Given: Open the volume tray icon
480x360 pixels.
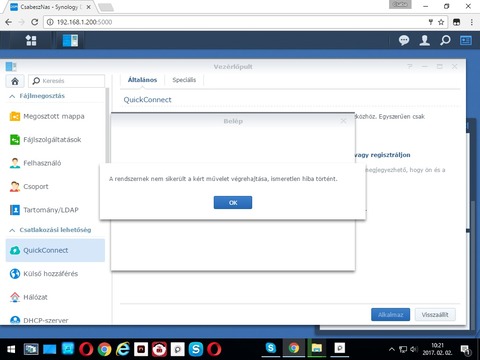Looking at the screenshot, I should pos(414,349).
